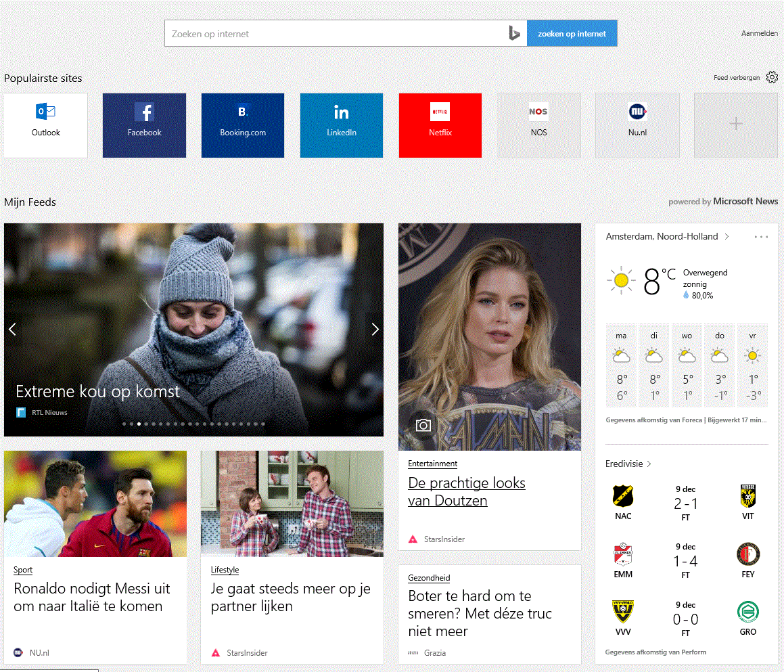Open the Netflix tile

(440, 125)
